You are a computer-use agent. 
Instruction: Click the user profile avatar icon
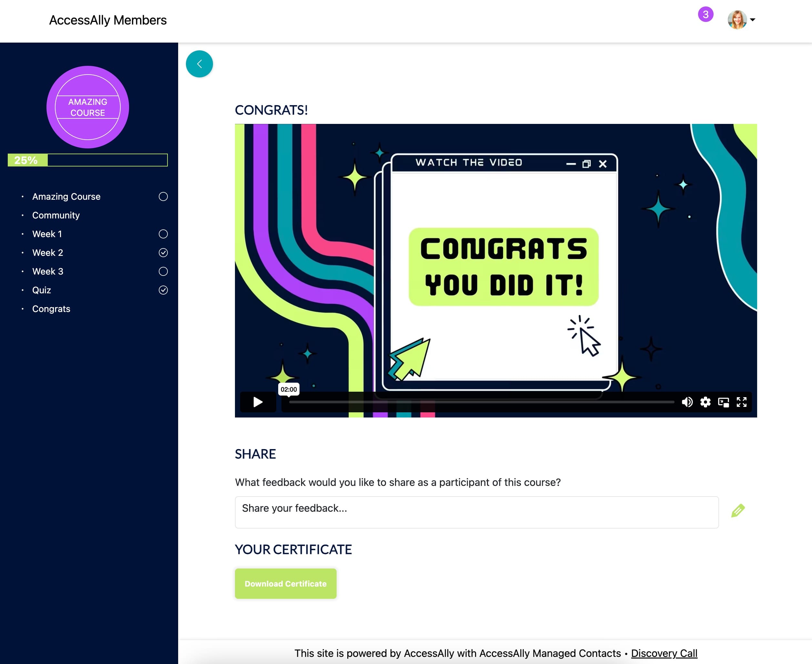click(x=737, y=20)
